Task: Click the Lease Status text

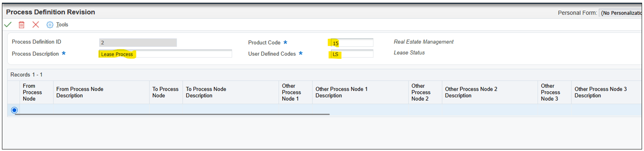Action: (x=409, y=53)
